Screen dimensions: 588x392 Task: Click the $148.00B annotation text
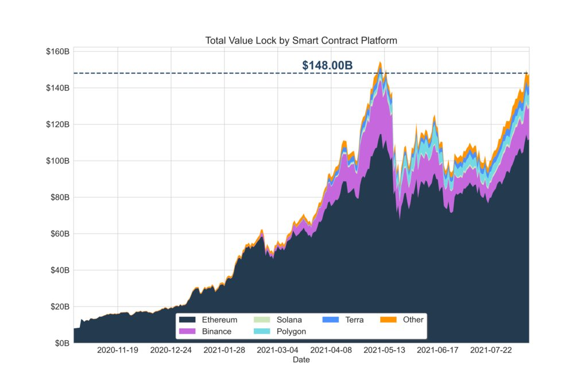(x=327, y=65)
